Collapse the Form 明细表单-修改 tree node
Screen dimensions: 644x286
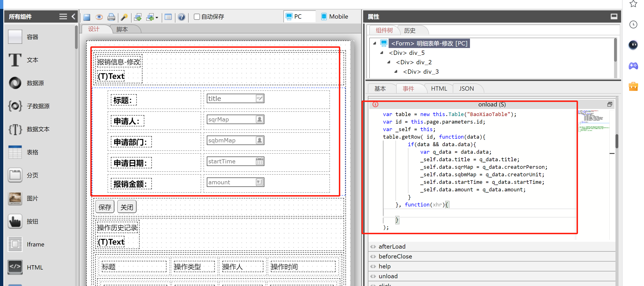pyautogui.click(x=374, y=43)
